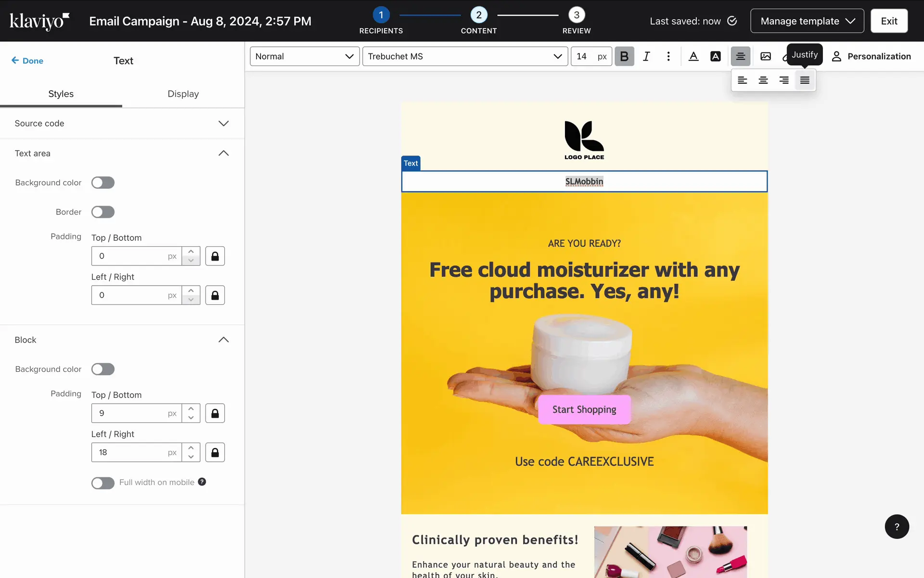Select the justify alignment option
Screen dimensions: 924x578
805,80
